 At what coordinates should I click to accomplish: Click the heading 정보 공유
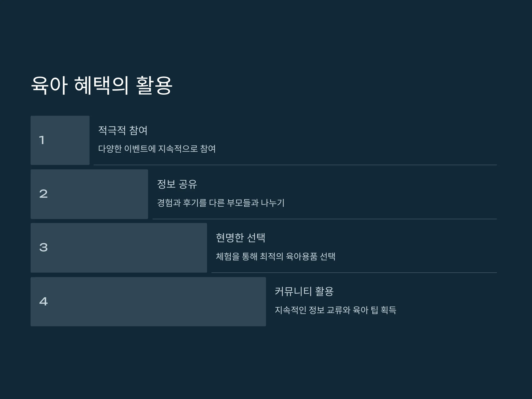(177, 184)
